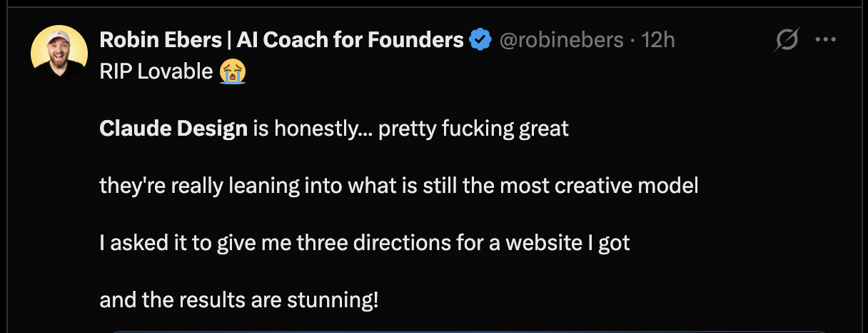Open Robin Ebers' profile picture avatar
This screenshot has height=333, width=868.
click(59, 54)
